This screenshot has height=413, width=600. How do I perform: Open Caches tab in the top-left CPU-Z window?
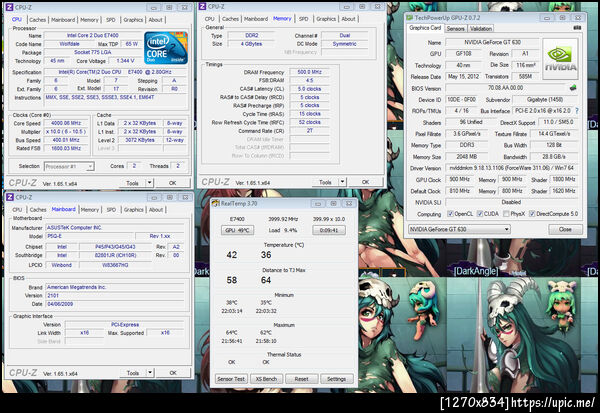[x=38, y=20]
